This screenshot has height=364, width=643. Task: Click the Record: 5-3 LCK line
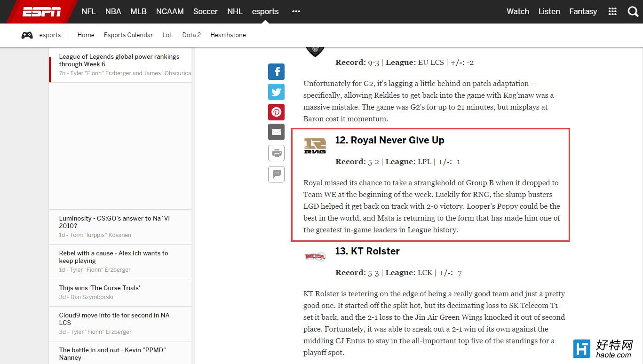pyautogui.click(x=398, y=272)
